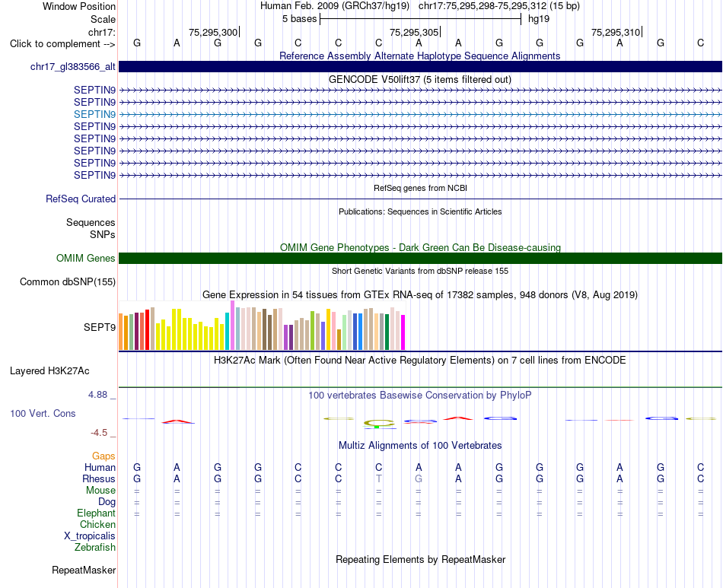Click the Human species label

100,467
